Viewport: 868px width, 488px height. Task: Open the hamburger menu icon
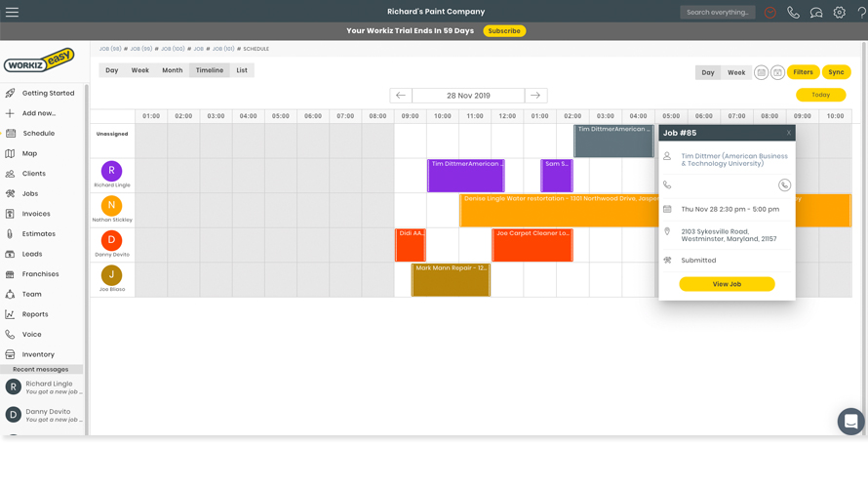tap(12, 12)
